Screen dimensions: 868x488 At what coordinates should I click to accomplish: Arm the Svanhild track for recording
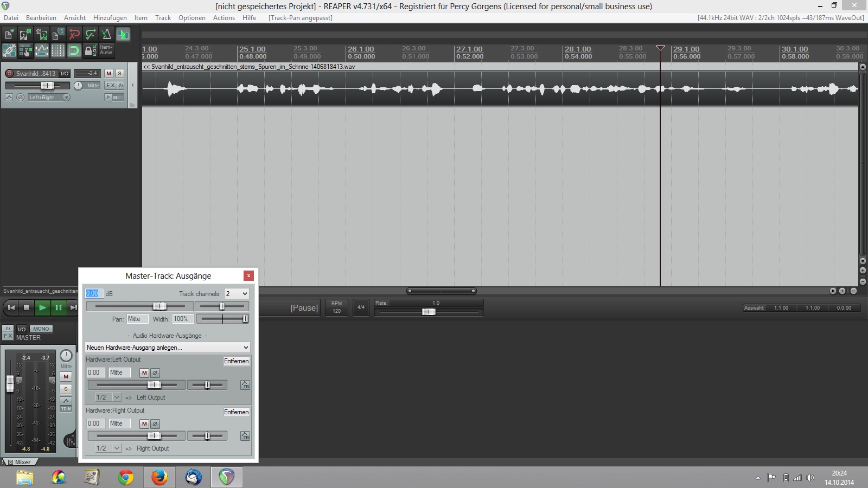pos(9,73)
